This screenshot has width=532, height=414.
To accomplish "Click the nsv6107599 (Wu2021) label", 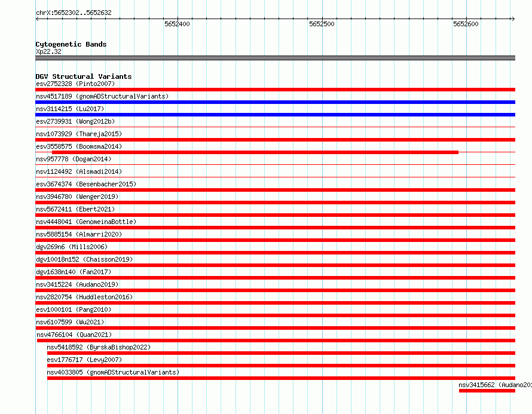I will coord(70,322).
